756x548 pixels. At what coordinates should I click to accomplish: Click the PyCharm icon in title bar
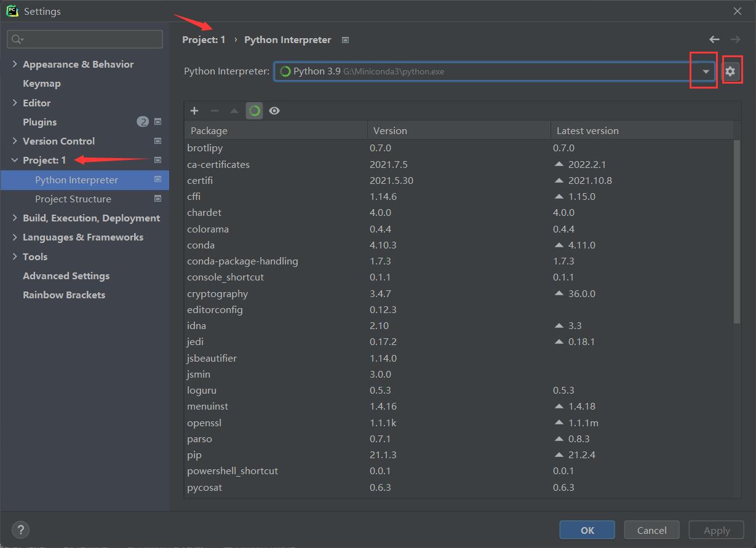pos(12,11)
